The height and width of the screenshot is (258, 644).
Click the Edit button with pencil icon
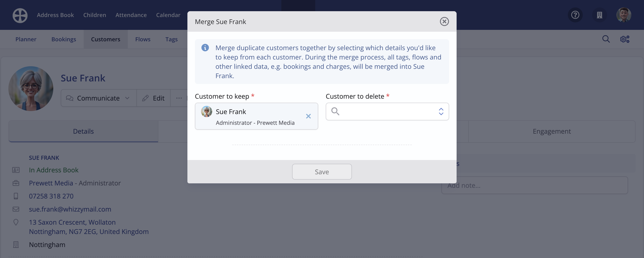(153, 98)
